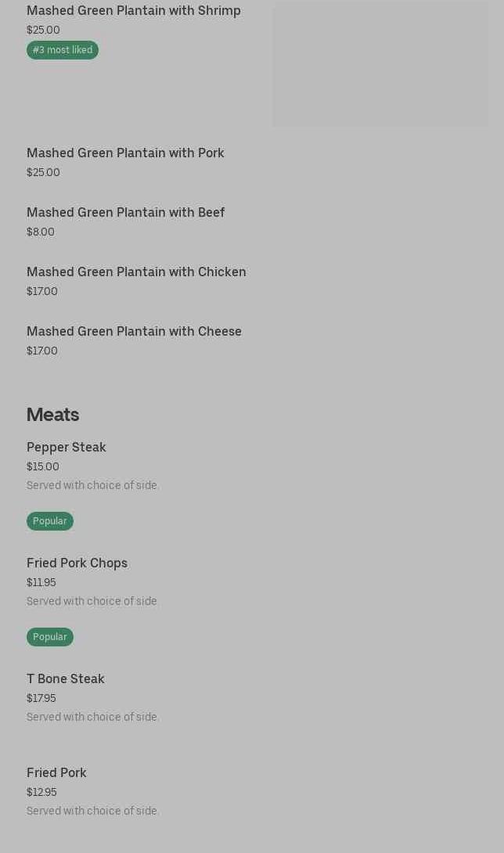Click the $25.00 price under Pork plantain
504x853 pixels.
pos(43,173)
